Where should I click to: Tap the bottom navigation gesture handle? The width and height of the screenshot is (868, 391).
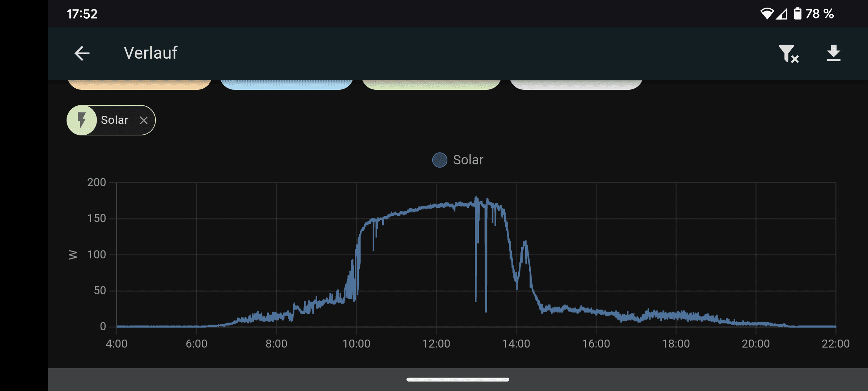pyautogui.click(x=458, y=379)
